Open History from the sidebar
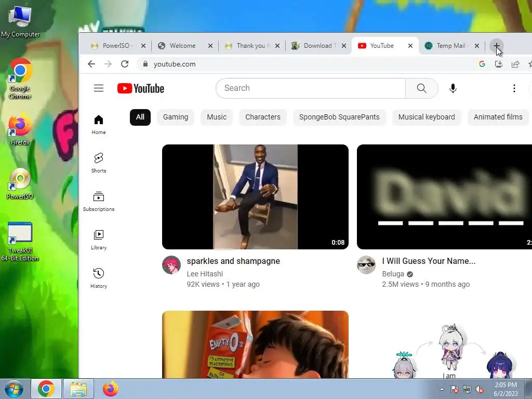 point(99,278)
